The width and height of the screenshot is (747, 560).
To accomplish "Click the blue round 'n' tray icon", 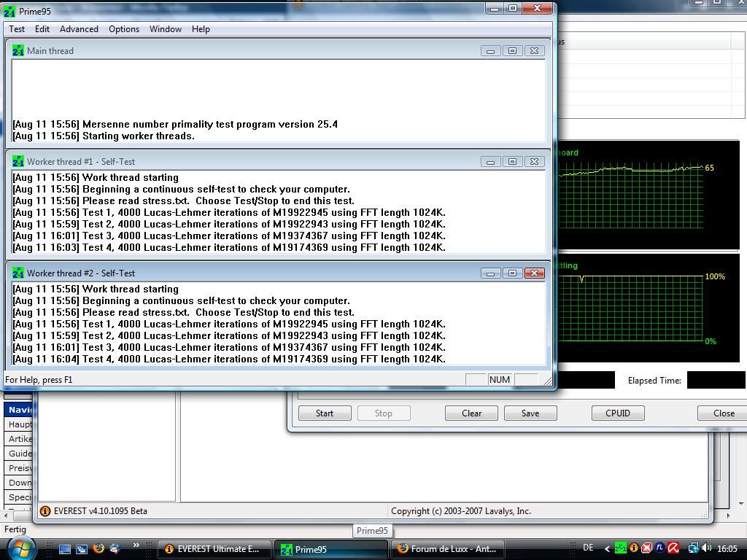I will coord(659,548).
